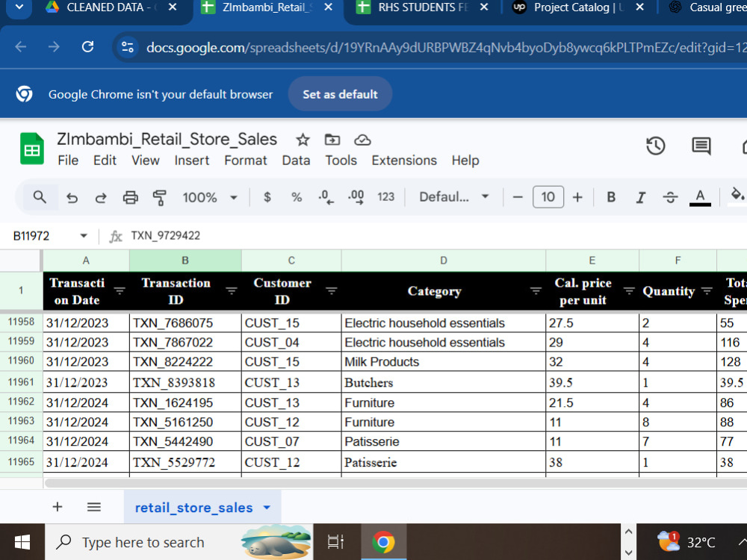Image resolution: width=747 pixels, height=560 pixels.
Task: Open the Format menu
Action: (245, 161)
